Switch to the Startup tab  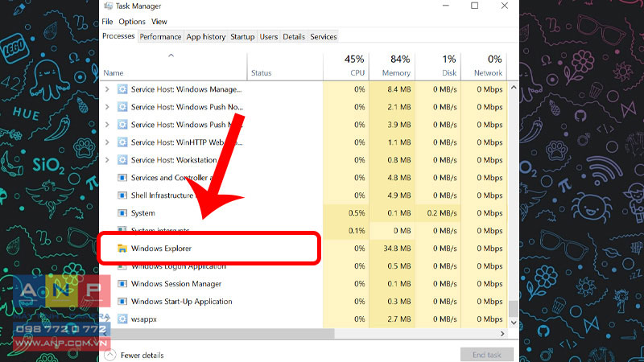click(242, 36)
